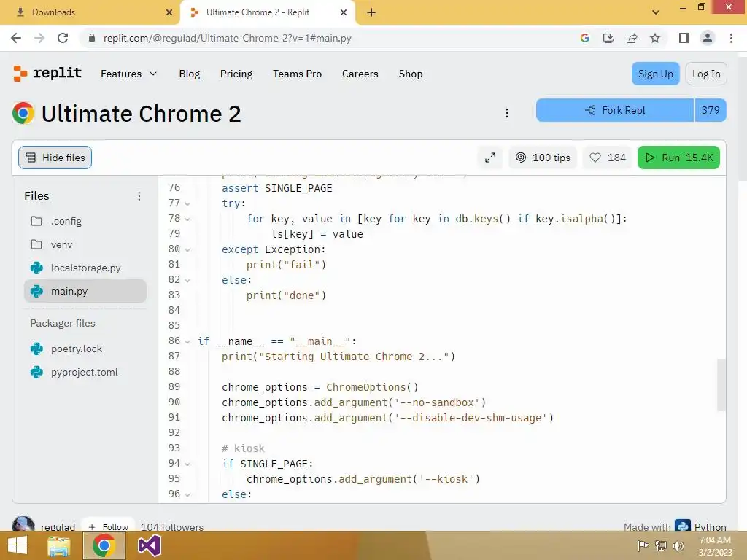Open the tab search chevron
Screen dimensions: 747x560
656,12
